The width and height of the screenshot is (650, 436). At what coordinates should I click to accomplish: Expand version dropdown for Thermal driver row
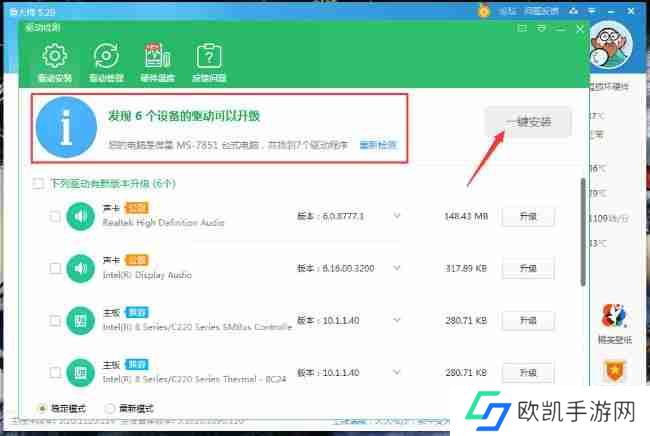[397, 372]
